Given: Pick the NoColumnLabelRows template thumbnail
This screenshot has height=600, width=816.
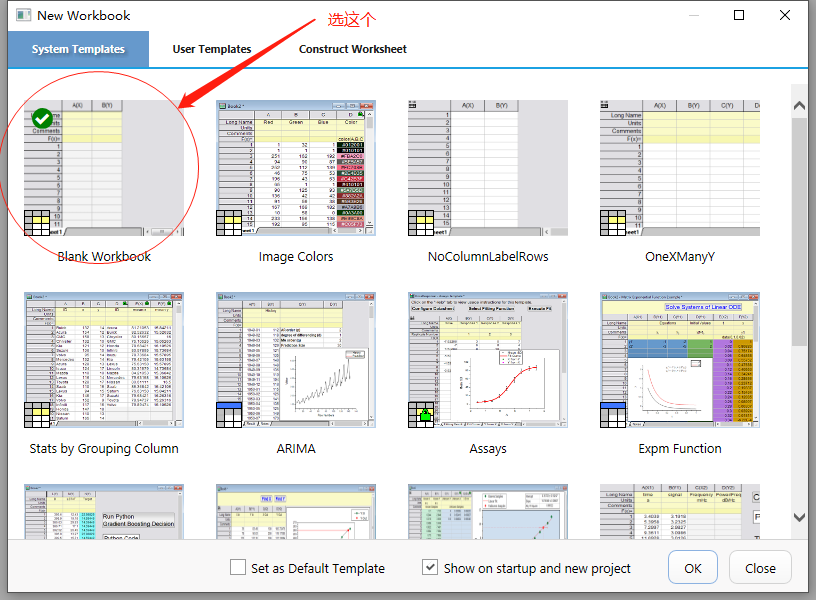Looking at the screenshot, I should pyautogui.click(x=488, y=168).
